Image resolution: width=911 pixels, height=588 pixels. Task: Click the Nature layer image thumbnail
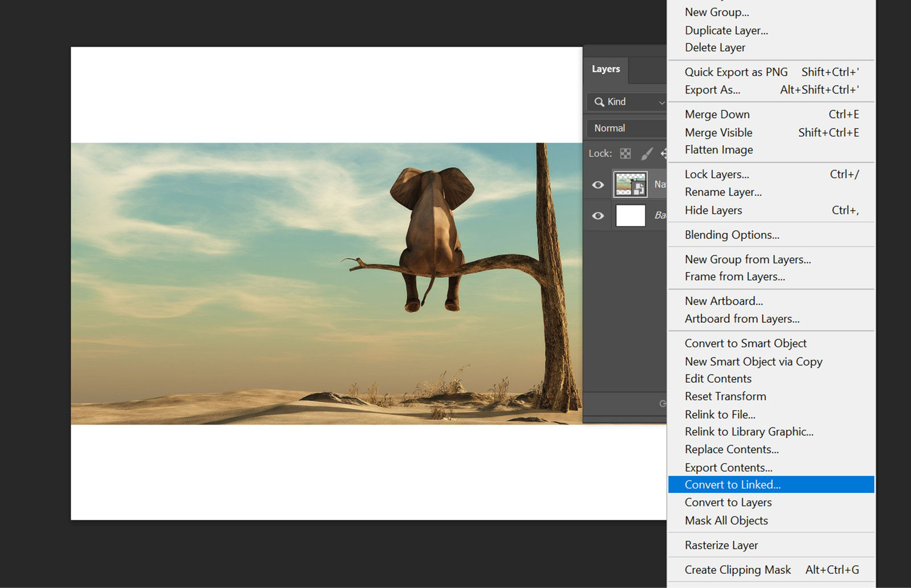625,183
